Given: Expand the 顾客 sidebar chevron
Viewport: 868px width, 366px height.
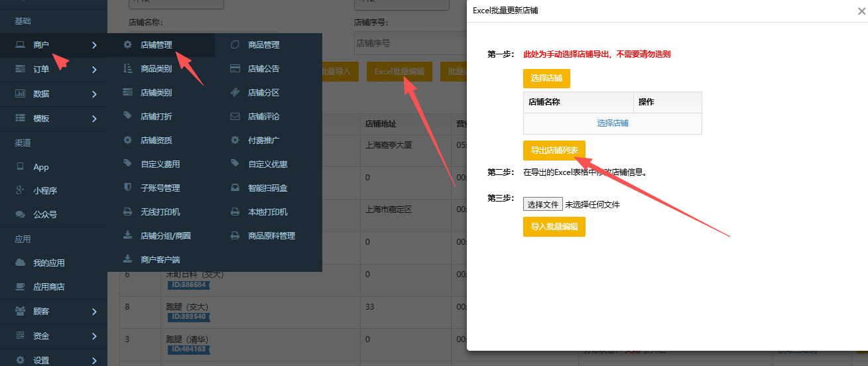Looking at the screenshot, I should (94, 311).
